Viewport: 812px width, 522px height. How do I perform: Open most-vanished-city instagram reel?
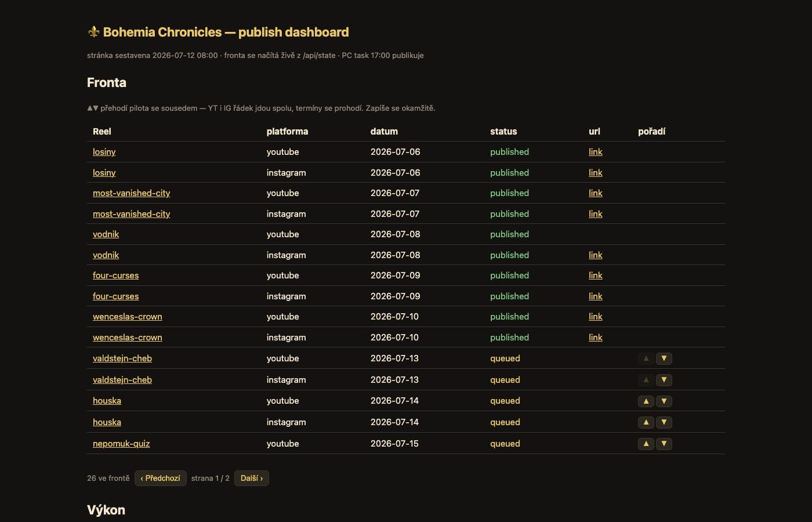click(x=131, y=214)
